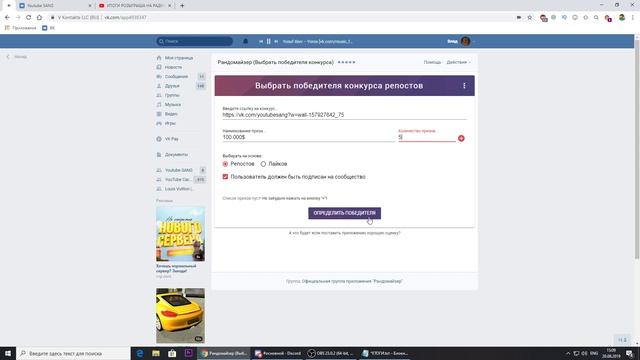
Task: Click the red plus add-prize button
Action: coord(461,138)
